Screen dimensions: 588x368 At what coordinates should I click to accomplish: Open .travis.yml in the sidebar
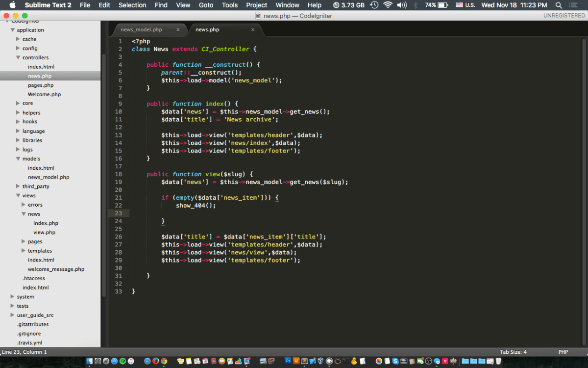coord(29,342)
